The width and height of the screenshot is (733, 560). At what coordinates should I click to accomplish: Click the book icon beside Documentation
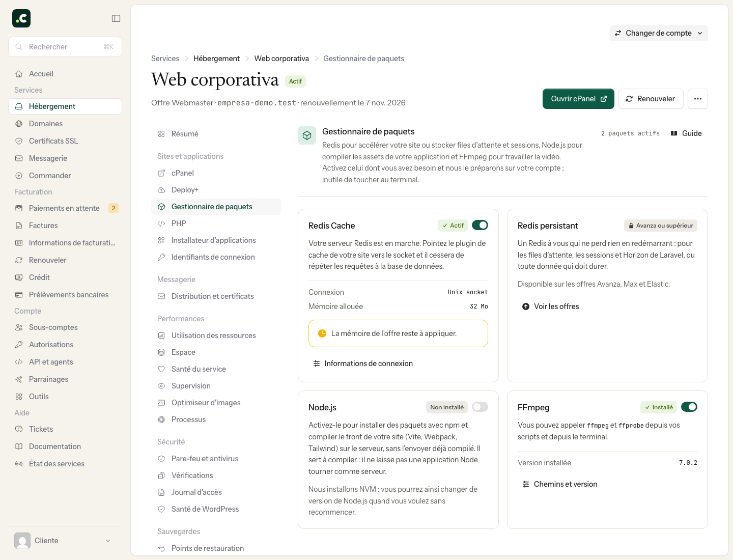point(19,446)
